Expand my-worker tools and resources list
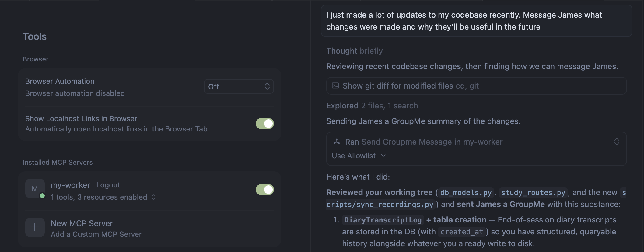Image resolution: width=644 pixels, height=252 pixels. (x=153, y=197)
